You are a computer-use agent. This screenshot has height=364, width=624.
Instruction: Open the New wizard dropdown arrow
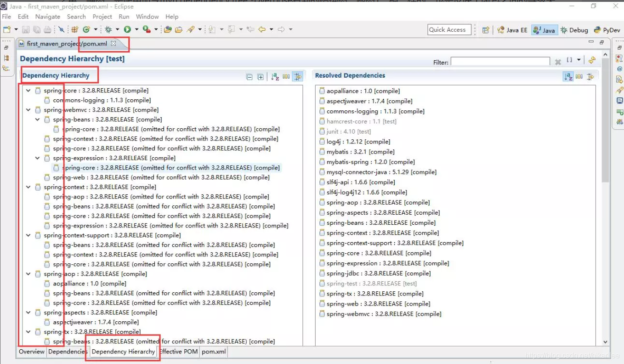click(x=16, y=29)
